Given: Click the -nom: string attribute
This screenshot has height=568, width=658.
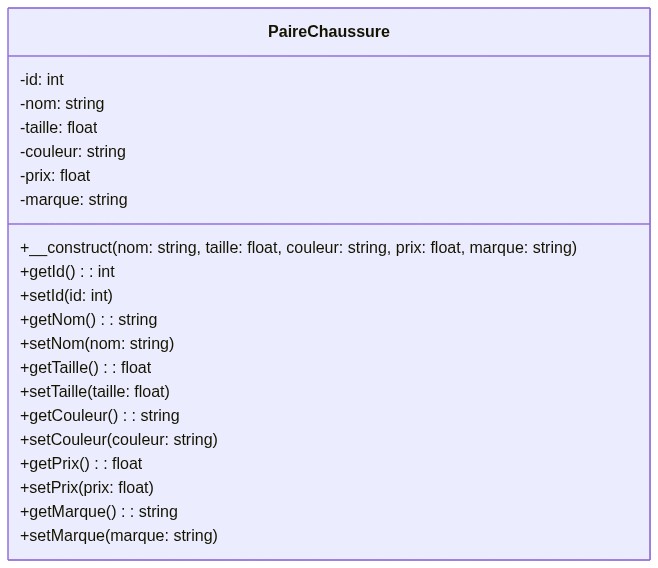Looking at the screenshot, I should (x=62, y=104).
